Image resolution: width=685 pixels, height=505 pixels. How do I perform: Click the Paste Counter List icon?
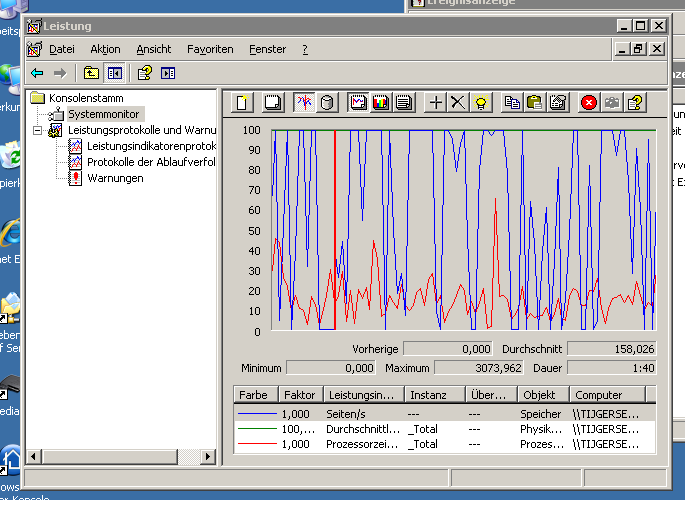coord(535,103)
